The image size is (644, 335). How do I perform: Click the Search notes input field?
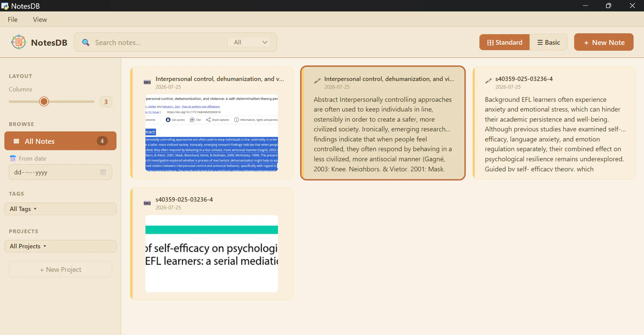pyautogui.click(x=159, y=42)
